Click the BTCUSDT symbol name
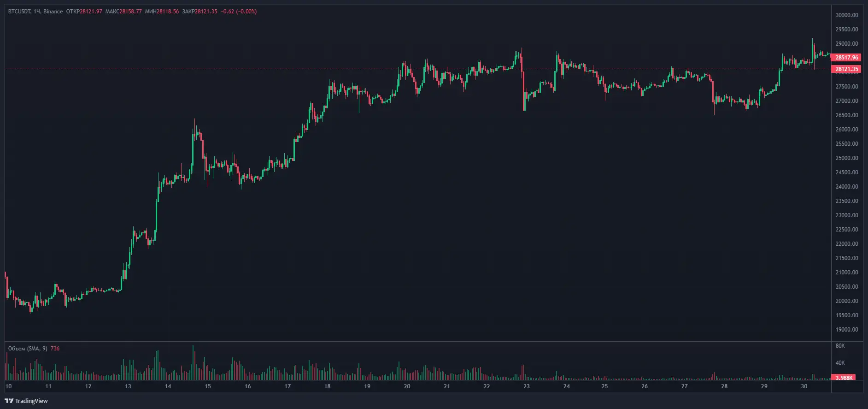868x409 pixels. pos(19,12)
